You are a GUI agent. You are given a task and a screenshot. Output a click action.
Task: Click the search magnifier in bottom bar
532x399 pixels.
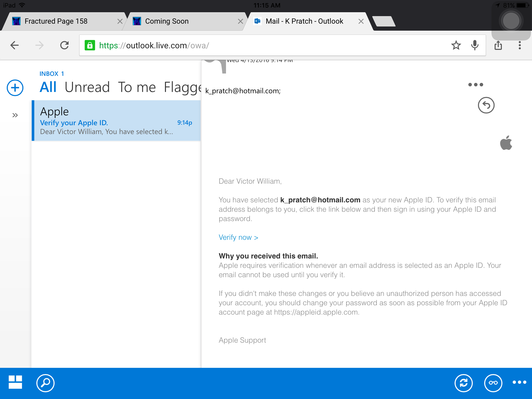[45, 383]
